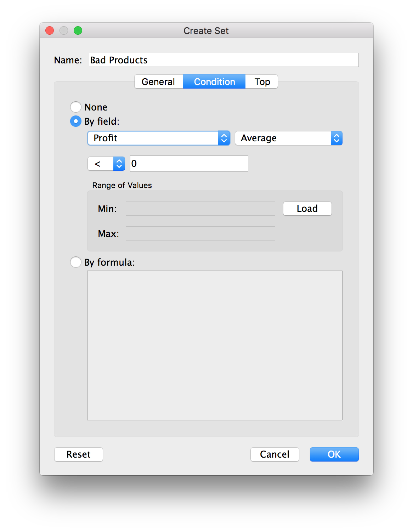Click in the formula text area
Image resolution: width=413 pixels, height=532 pixels.
pos(215,345)
